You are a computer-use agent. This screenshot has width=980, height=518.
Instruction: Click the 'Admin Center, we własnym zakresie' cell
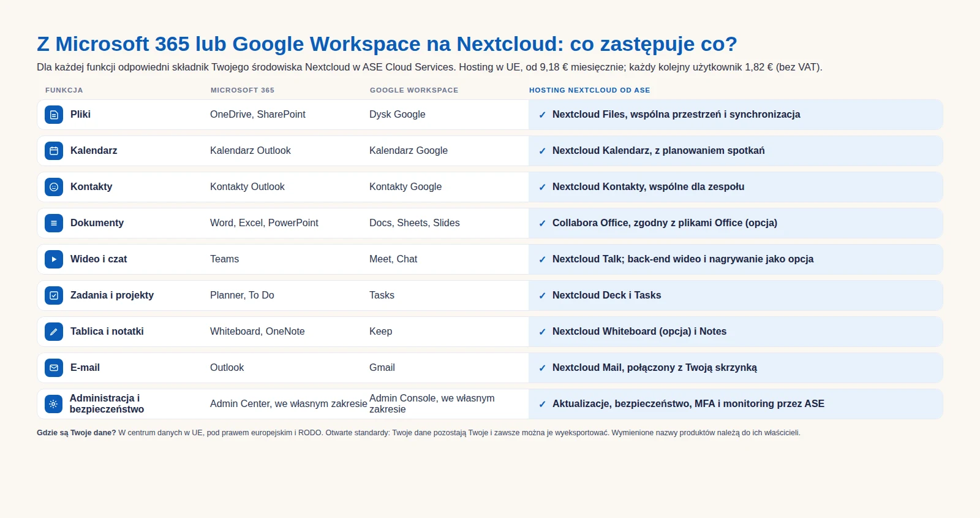[x=288, y=404]
